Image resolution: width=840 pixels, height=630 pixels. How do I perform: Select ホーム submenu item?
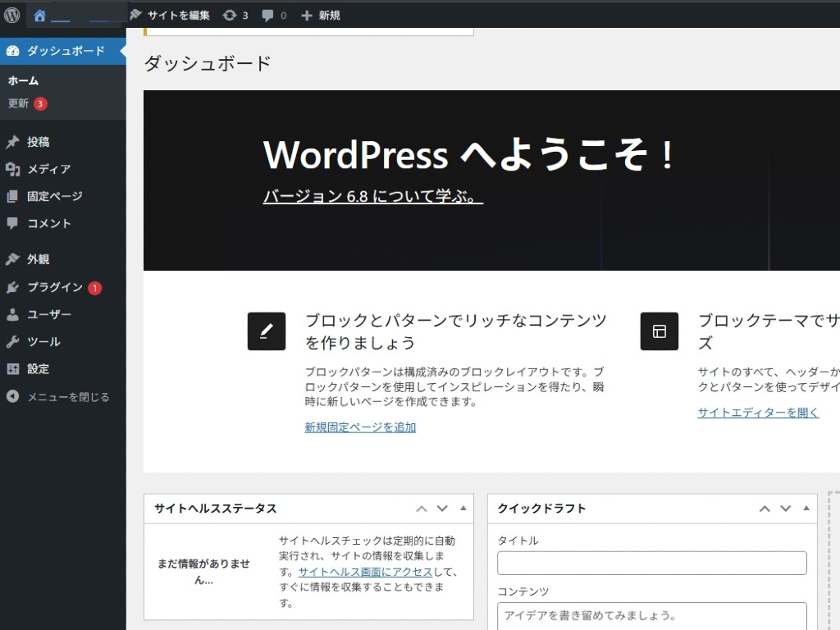(x=23, y=81)
